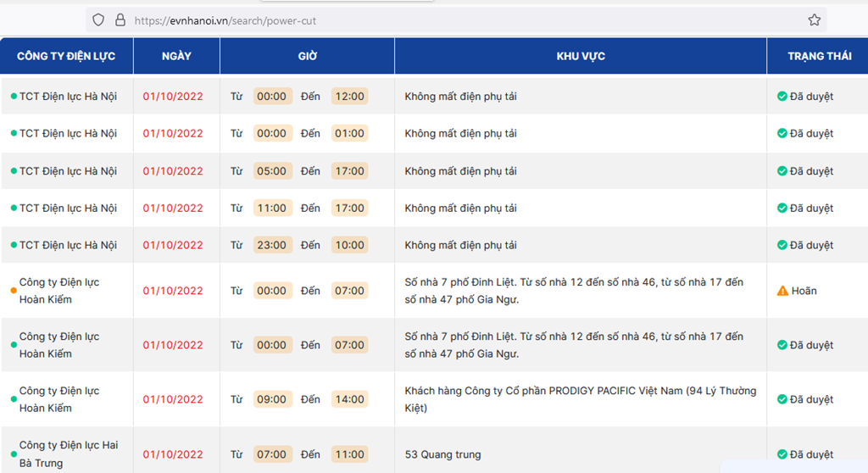Bookmark this page with the star icon

coord(814,20)
